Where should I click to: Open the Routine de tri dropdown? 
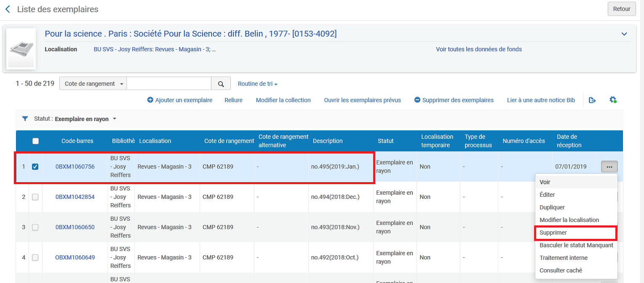258,84
